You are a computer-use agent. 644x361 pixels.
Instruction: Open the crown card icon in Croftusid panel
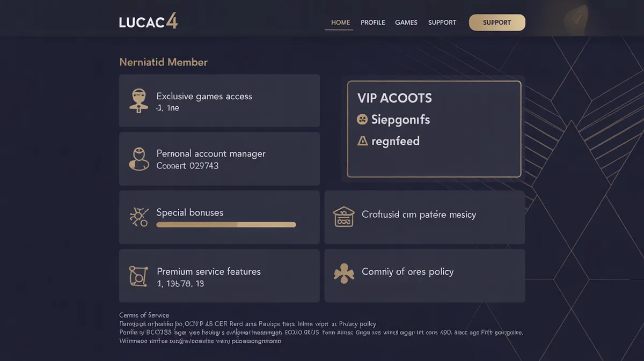point(343,217)
